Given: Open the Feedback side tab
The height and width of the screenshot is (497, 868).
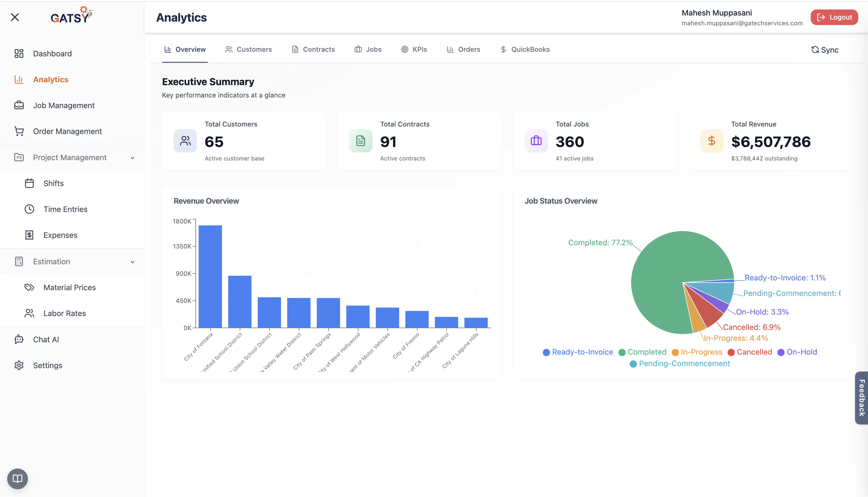Looking at the screenshot, I should (x=861, y=398).
